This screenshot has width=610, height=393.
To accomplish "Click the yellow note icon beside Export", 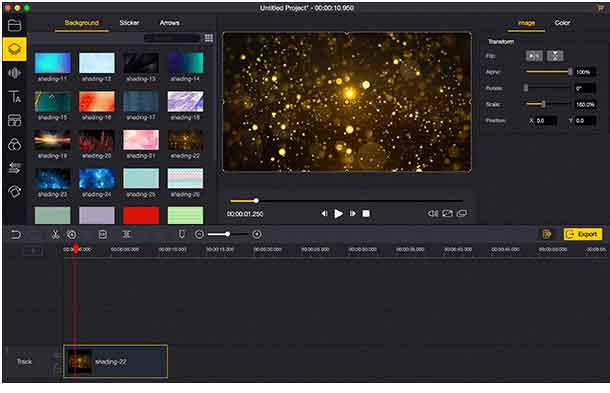I will click(x=547, y=234).
